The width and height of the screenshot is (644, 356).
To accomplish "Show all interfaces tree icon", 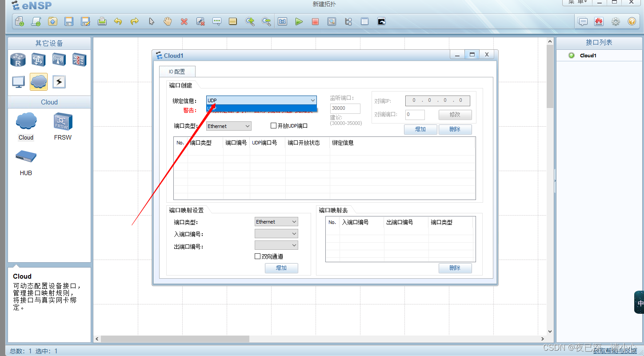I will click(x=348, y=21).
